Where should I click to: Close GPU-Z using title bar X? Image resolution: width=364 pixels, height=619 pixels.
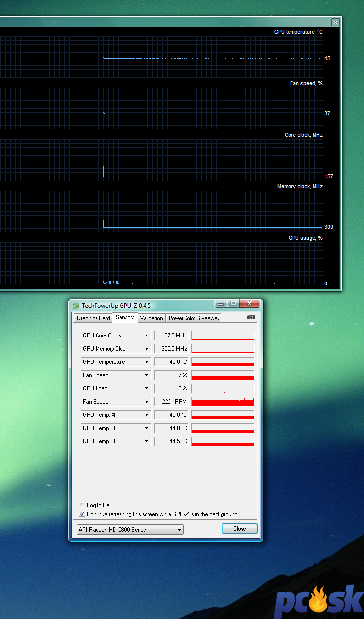point(249,303)
